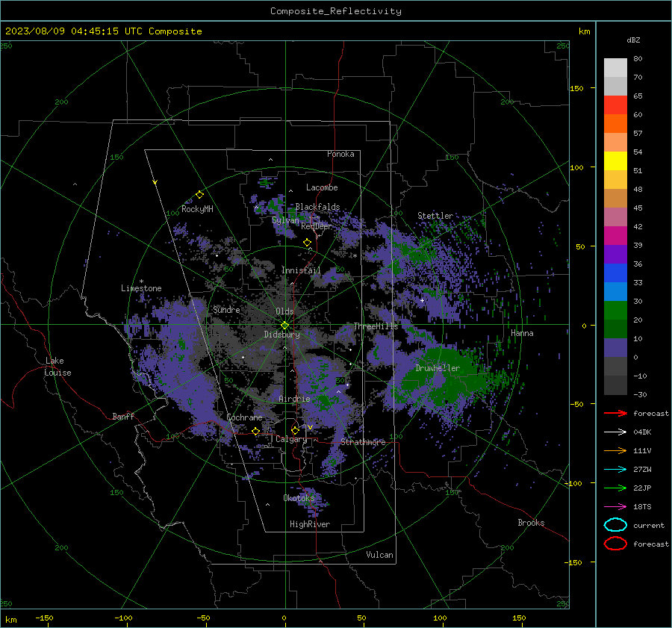Choose the green 22JP arrow icon
This screenshot has height=628, width=672.
point(615,488)
